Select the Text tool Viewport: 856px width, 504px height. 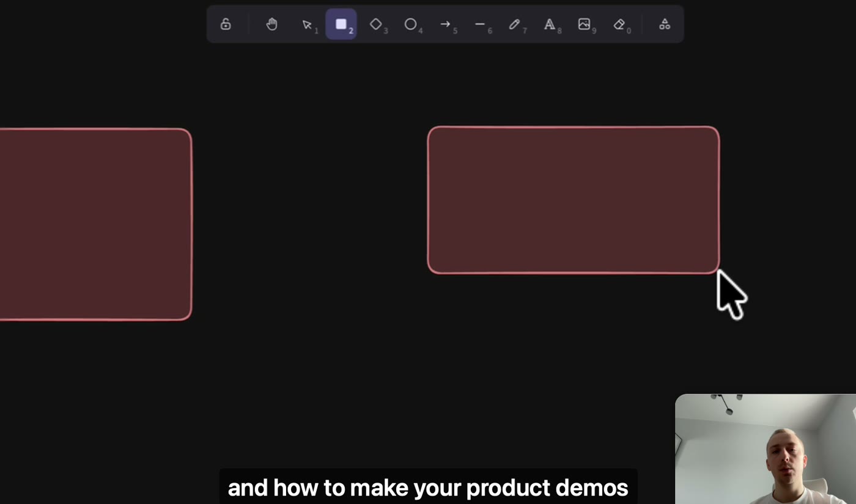click(550, 24)
